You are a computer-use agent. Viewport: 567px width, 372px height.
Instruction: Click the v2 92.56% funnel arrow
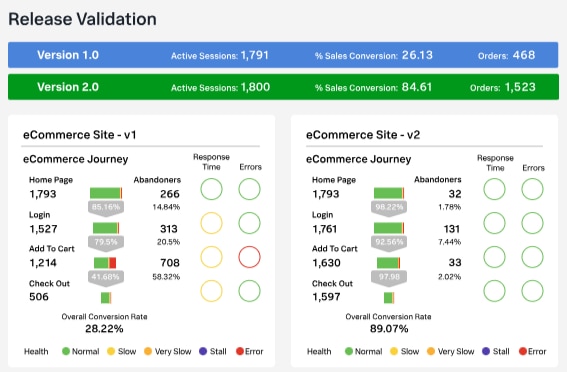[389, 243]
